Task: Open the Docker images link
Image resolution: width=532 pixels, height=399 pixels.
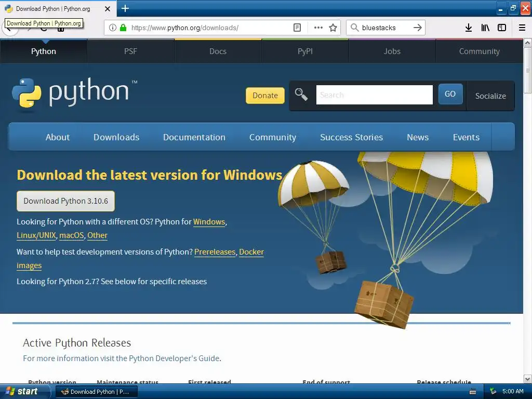Action: pos(251,252)
